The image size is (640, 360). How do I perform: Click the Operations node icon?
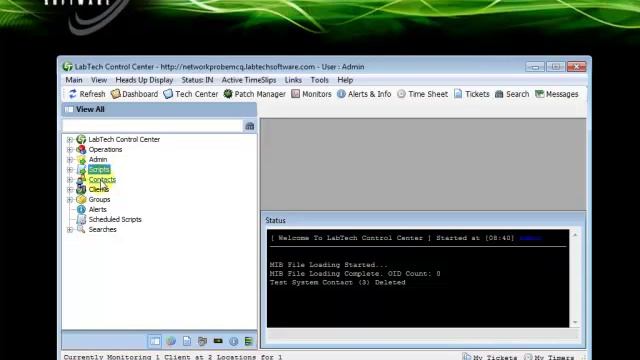tap(81, 150)
